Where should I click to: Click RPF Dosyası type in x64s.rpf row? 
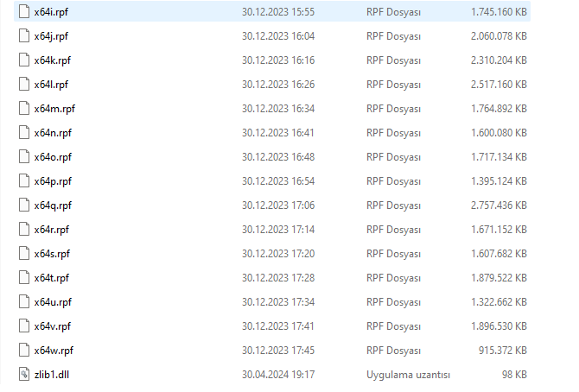pos(393,254)
